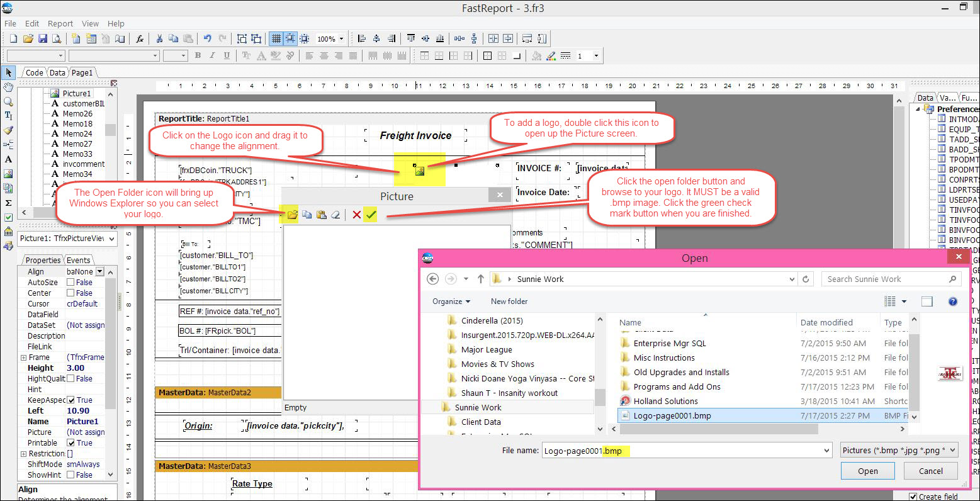Apply Italic formatting in the text toolbar
The height and width of the screenshot is (501, 980).
pos(212,55)
